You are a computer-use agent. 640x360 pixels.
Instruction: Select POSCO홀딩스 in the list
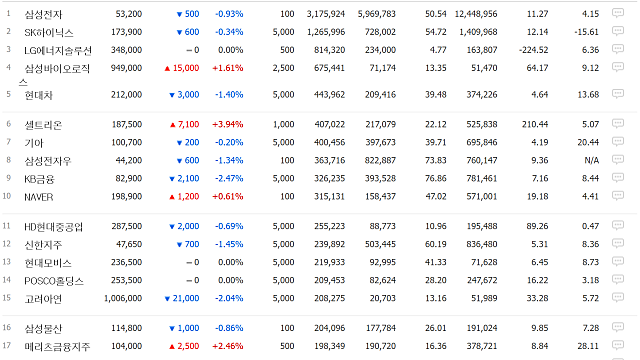54,281
